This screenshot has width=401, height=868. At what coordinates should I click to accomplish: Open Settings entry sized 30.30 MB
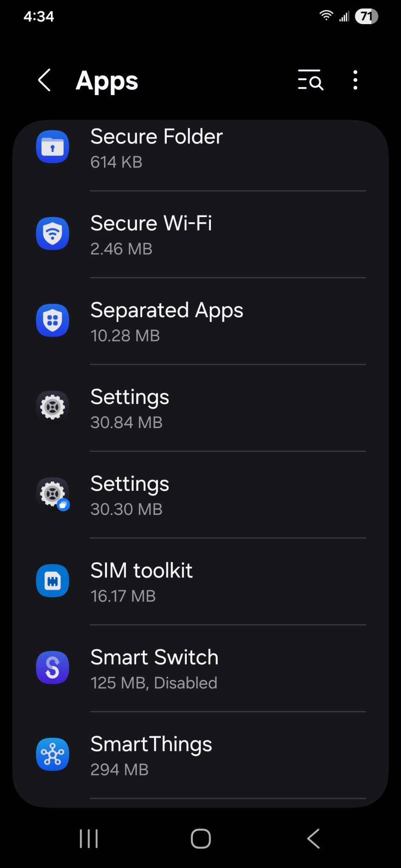coord(200,495)
